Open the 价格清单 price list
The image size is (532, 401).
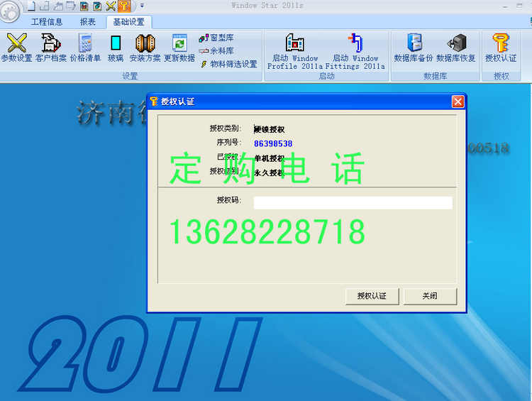tap(85, 48)
